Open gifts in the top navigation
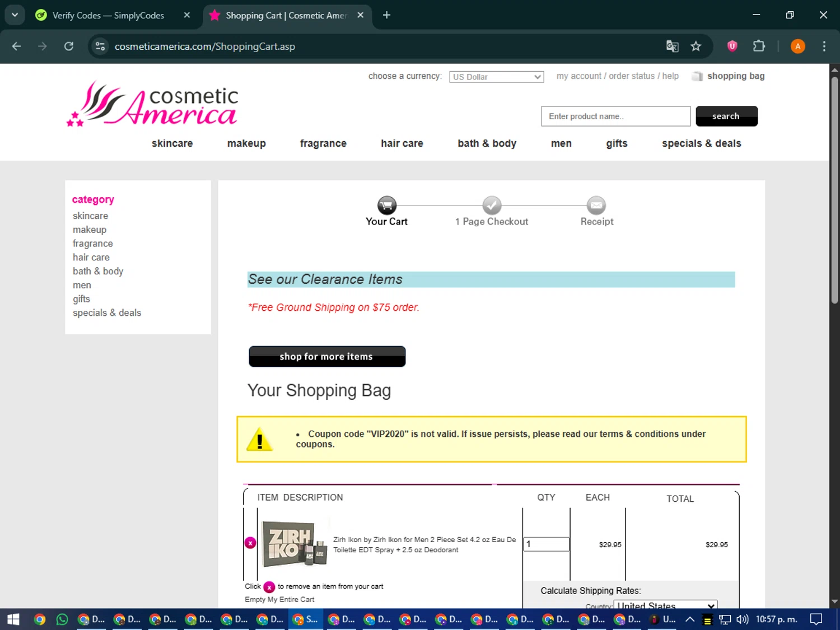This screenshot has width=840, height=630. 617,143
